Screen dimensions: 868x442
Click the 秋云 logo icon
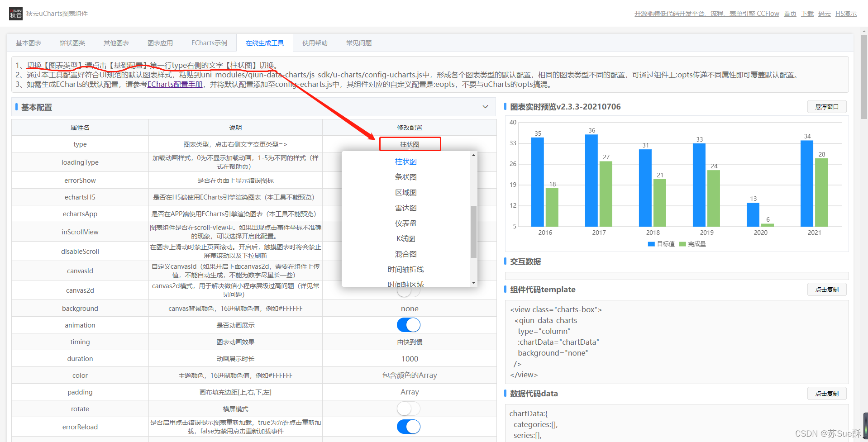coord(16,14)
